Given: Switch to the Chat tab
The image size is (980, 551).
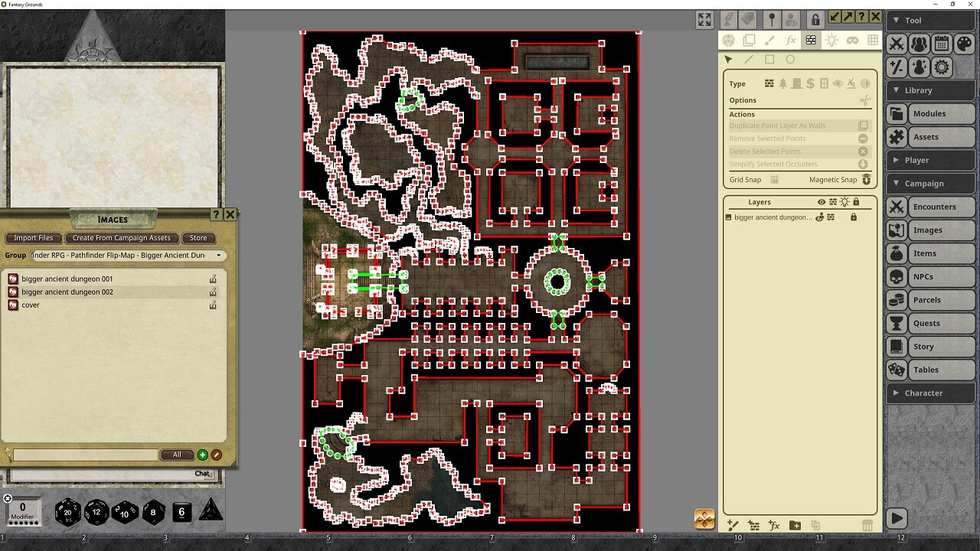Looking at the screenshot, I should click(203, 473).
